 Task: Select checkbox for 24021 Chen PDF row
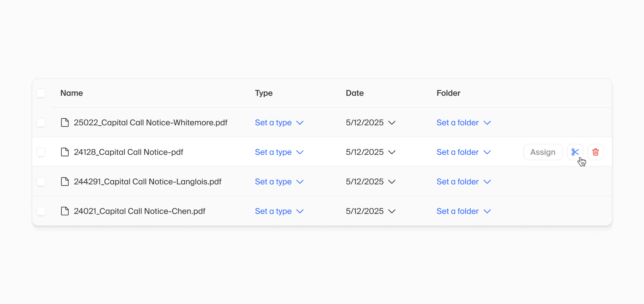click(41, 211)
